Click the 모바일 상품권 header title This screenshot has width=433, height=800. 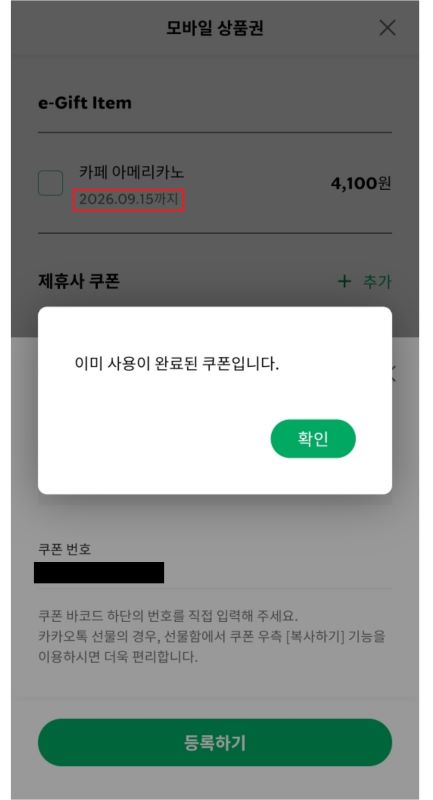(x=215, y=28)
